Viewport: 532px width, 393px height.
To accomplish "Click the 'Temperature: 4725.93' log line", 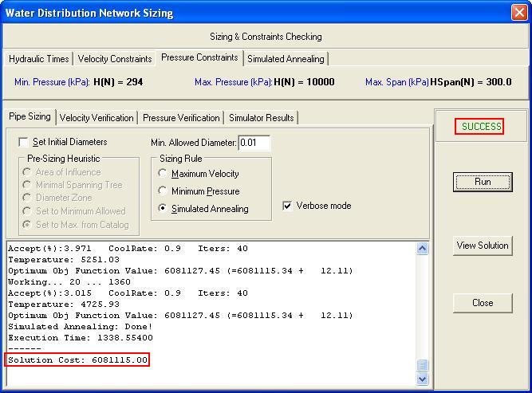I will pos(64,305).
